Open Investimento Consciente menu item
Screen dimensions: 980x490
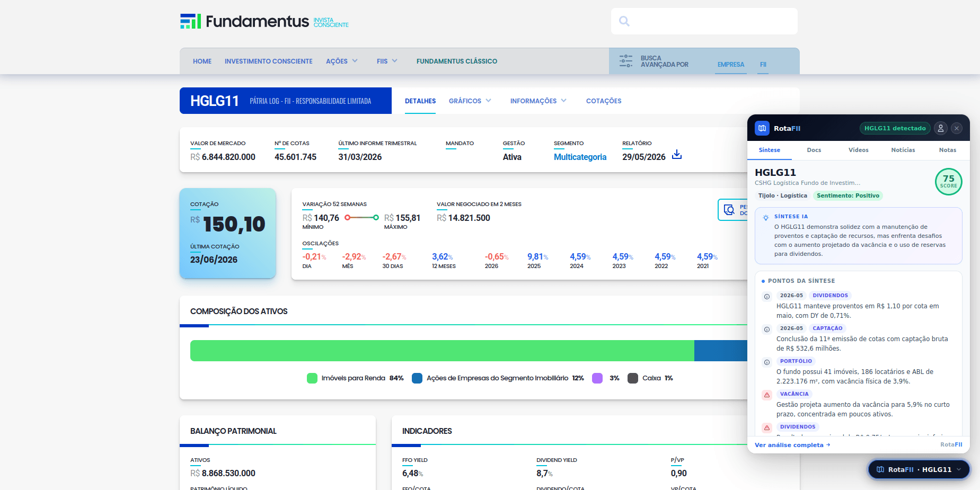(x=268, y=61)
